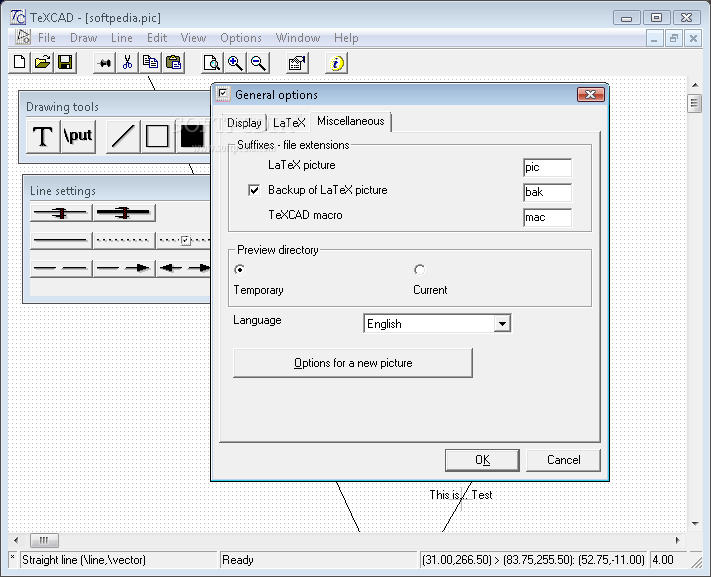Click 'Straight line (\line,\vector)' status text
711x577 pixels.
[84, 560]
